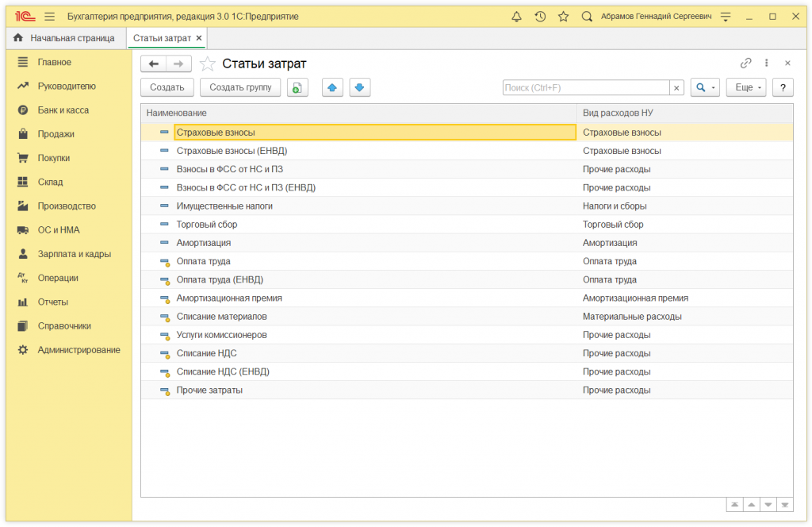
Task: Open the Банк и касса section
Action: [x=63, y=110]
